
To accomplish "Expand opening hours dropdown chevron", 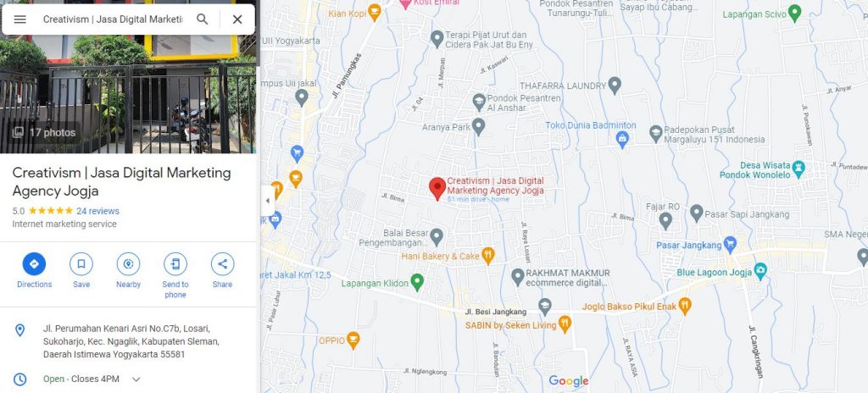I will tap(136, 379).
